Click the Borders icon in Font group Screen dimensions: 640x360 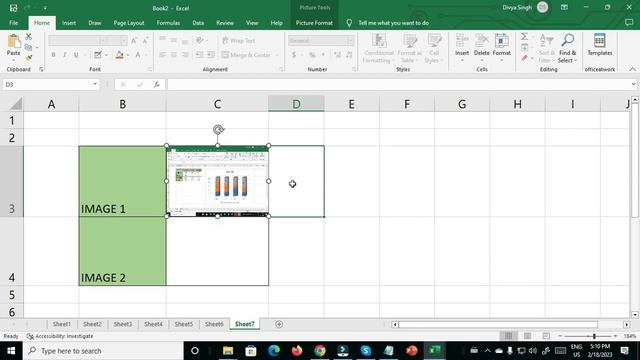[98, 55]
